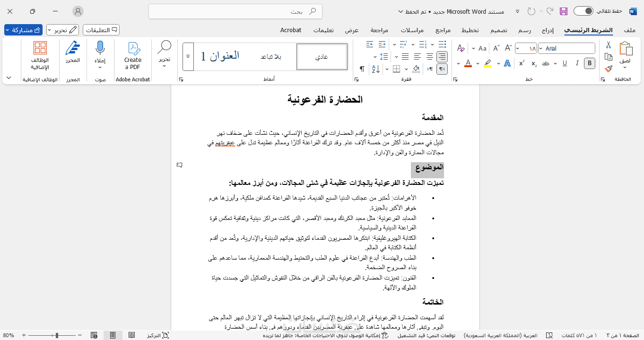644x340 pixels.
Task: Toggle justify alignment button
Action: pyautogui.click(x=405, y=57)
